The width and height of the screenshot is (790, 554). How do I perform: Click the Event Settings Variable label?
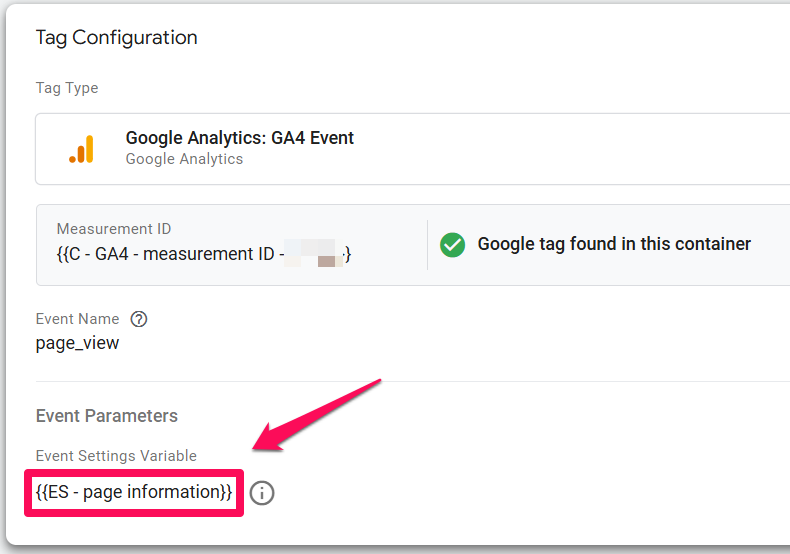click(116, 456)
